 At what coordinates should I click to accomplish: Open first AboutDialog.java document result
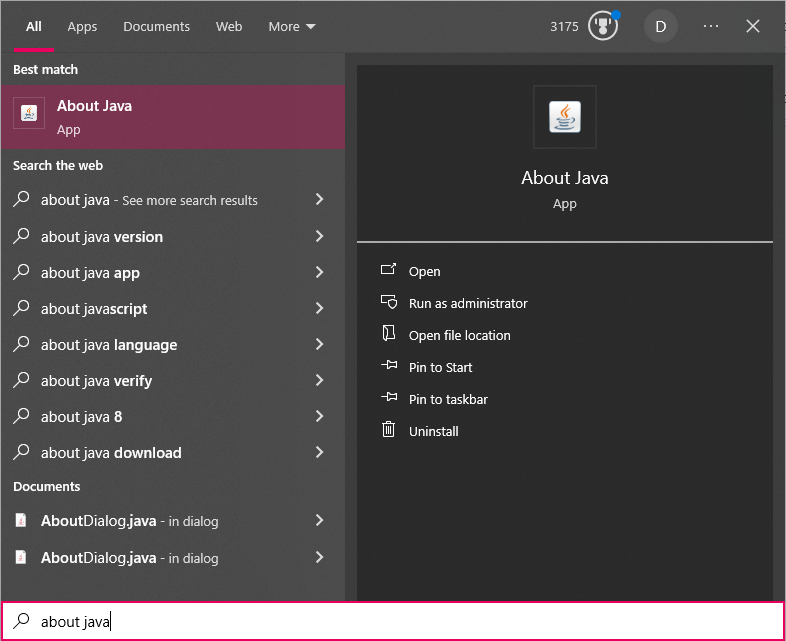130,521
